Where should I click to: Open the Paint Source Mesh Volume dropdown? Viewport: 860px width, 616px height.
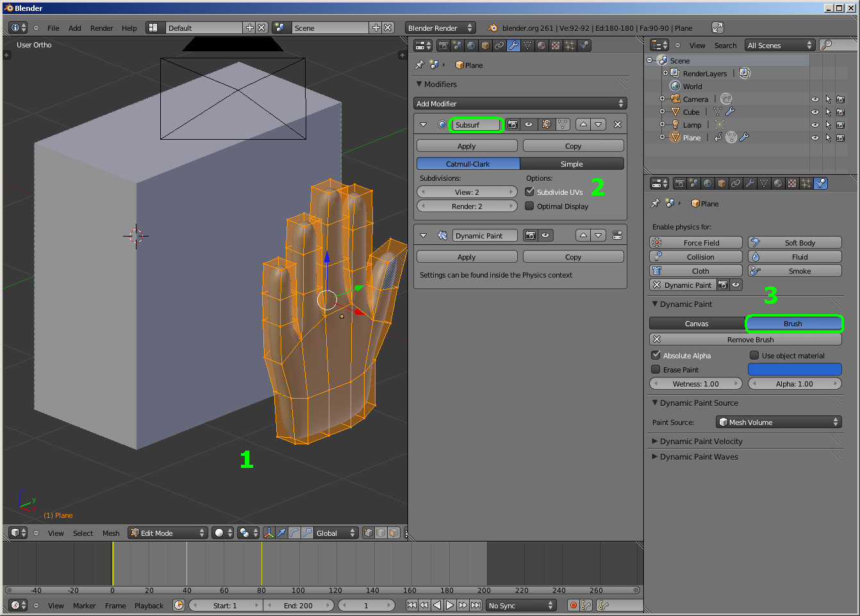pyautogui.click(x=778, y=422)
